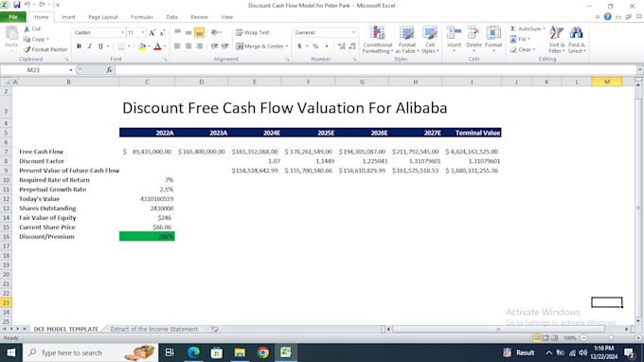Expand the Copy dropdown arrow
Screen dimensions: 644x362
click(47, 40)
